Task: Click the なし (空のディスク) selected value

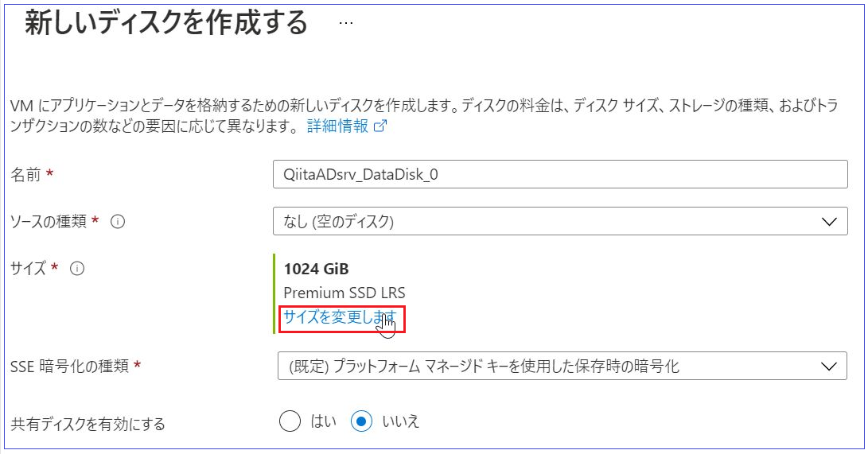Action: click(339, 222)
